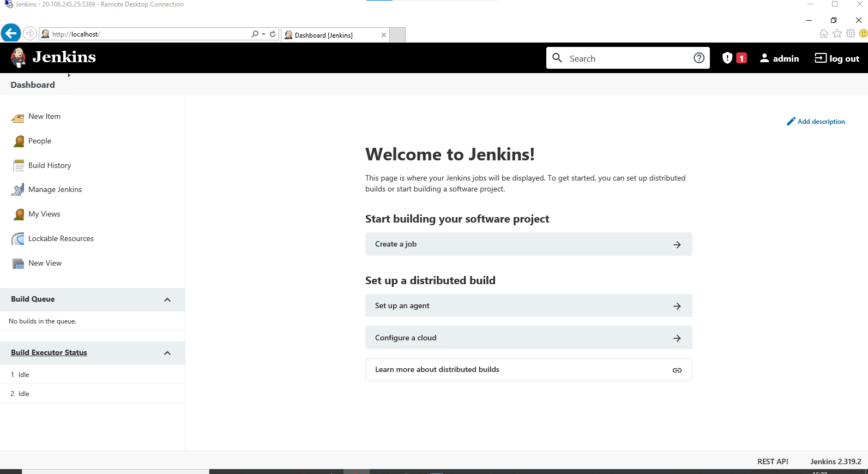
Task: Open a new browser tab
Action: tap(398, 35)
